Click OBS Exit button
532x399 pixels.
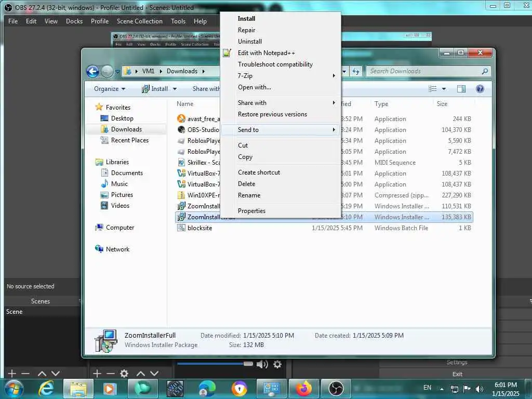(457, 374)
